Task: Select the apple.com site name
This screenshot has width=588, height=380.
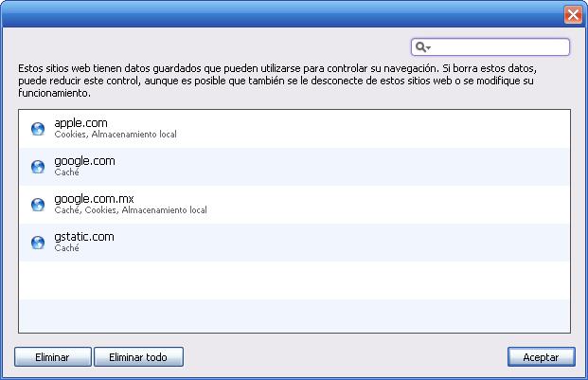Action: (x=81, y=123)
